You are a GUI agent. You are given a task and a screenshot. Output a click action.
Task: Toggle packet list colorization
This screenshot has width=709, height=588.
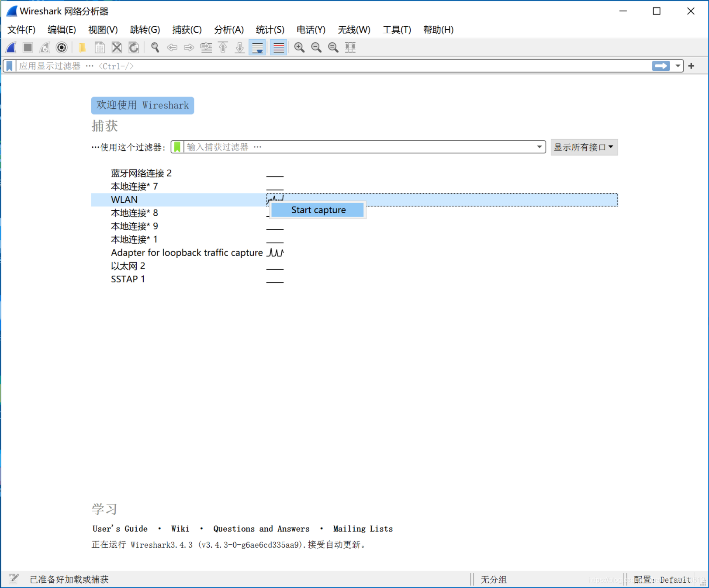click(279, 48)
